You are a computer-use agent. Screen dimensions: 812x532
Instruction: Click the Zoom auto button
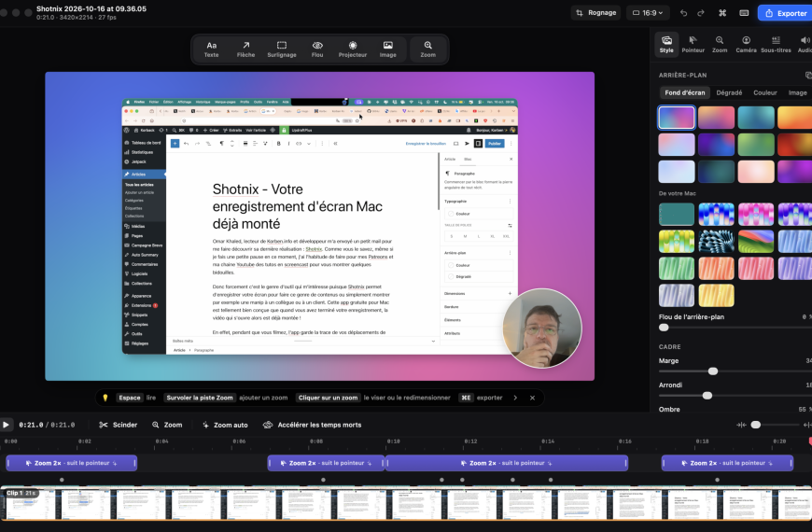(225, 425)
